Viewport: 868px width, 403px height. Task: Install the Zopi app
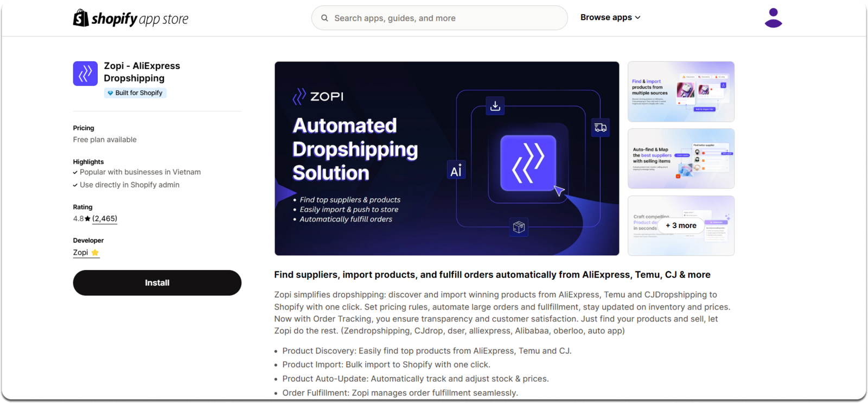(157, 282)
